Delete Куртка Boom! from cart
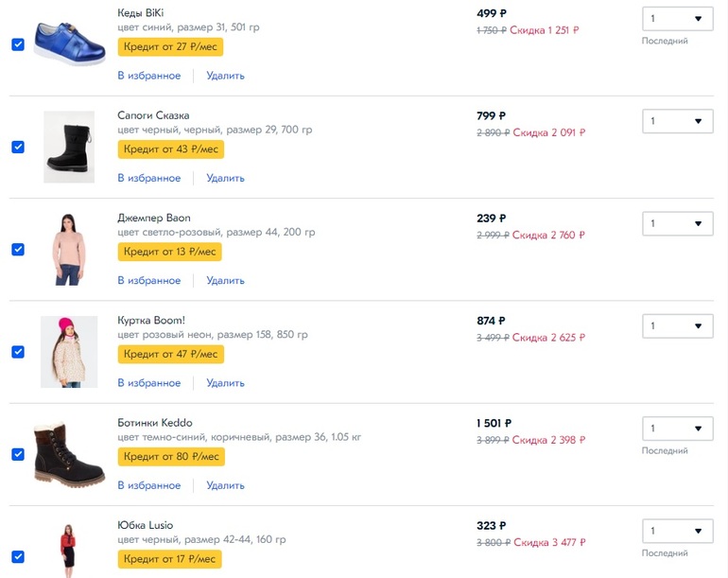The width and height of the screenshot is (728, 578). 225,383
